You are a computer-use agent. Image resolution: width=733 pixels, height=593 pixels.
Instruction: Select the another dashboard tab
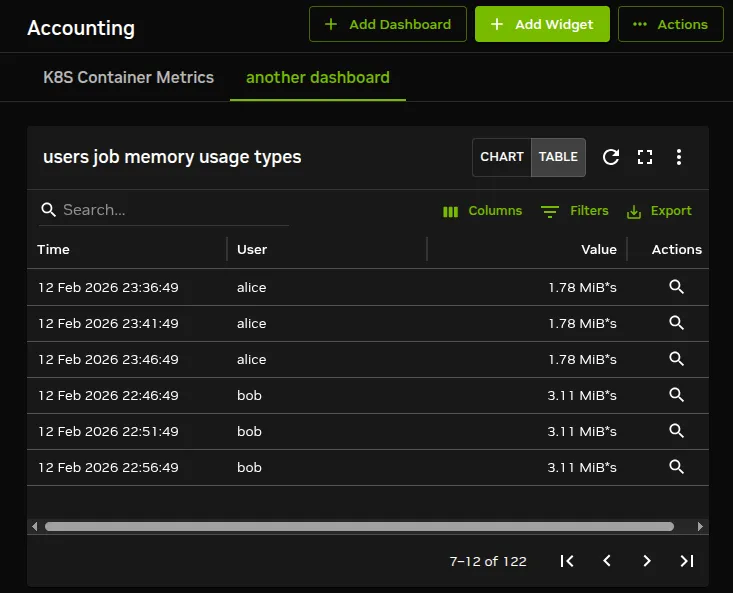318,77
